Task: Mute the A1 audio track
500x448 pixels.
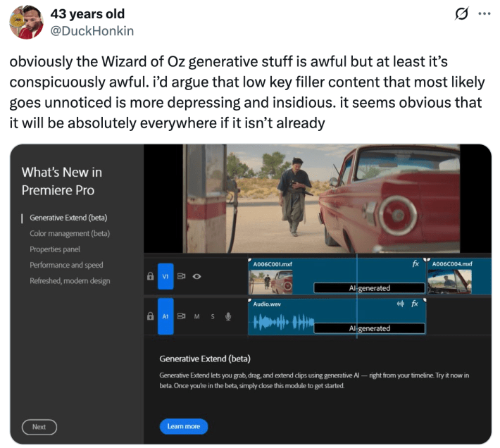Action: [197, 317]
